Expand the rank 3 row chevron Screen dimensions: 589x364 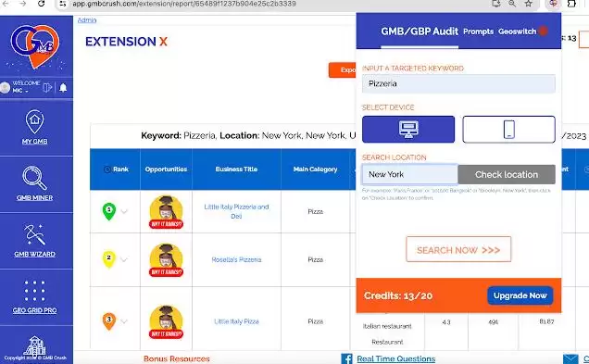(x=124, y=321)
